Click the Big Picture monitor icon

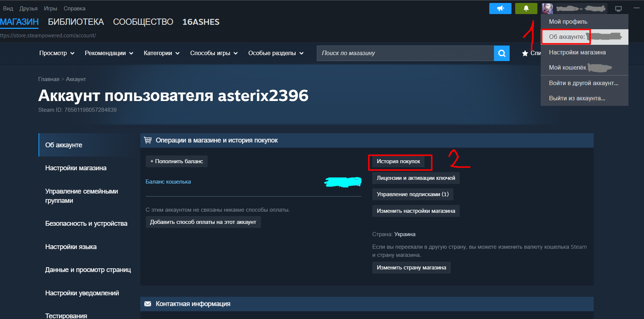tap(618, 9)
